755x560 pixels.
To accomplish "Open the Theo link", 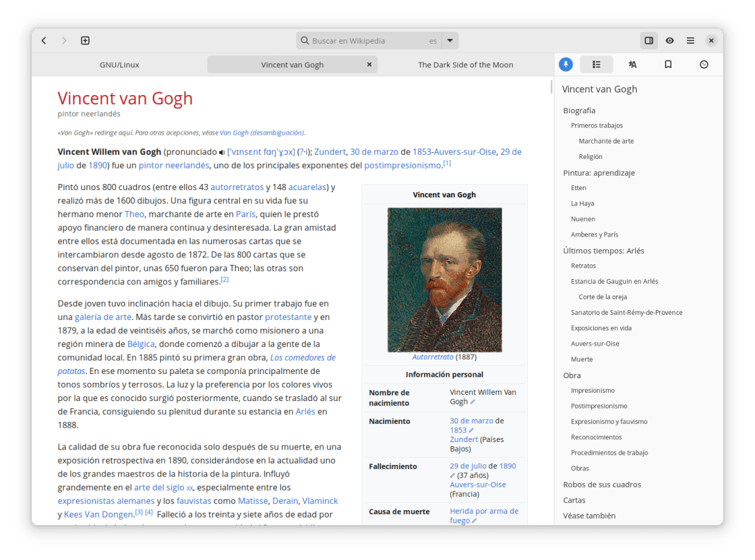I will 135,214.
